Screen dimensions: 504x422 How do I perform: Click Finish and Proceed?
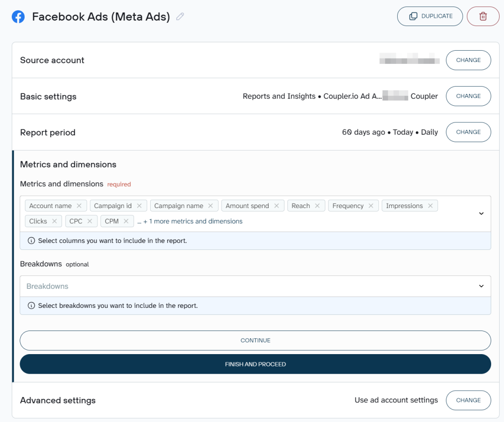(x=255, y=364)
